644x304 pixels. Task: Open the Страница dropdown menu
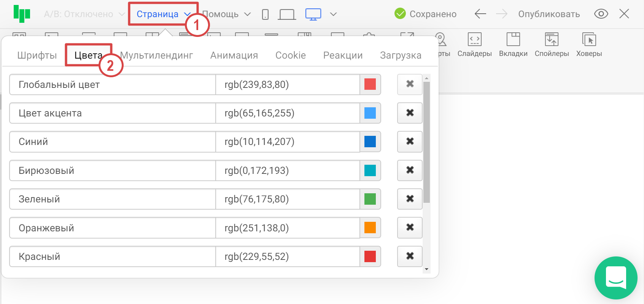(x=163, y=14)
